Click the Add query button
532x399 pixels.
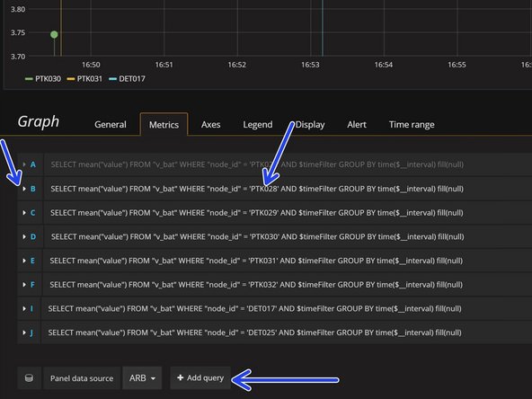(200, 377)
